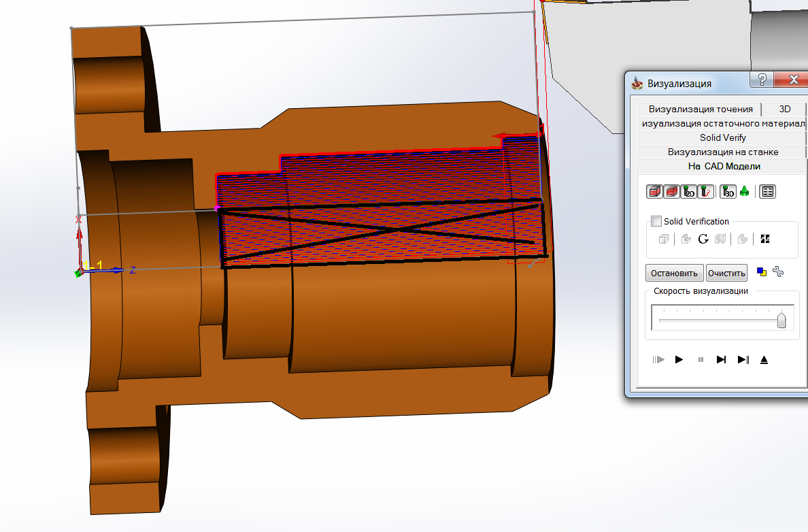Skip to next operation control

pos(722,359)
